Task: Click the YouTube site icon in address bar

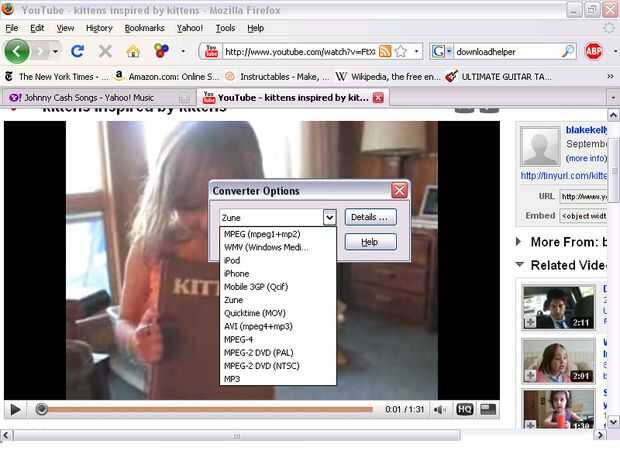Action: (212, 51)
